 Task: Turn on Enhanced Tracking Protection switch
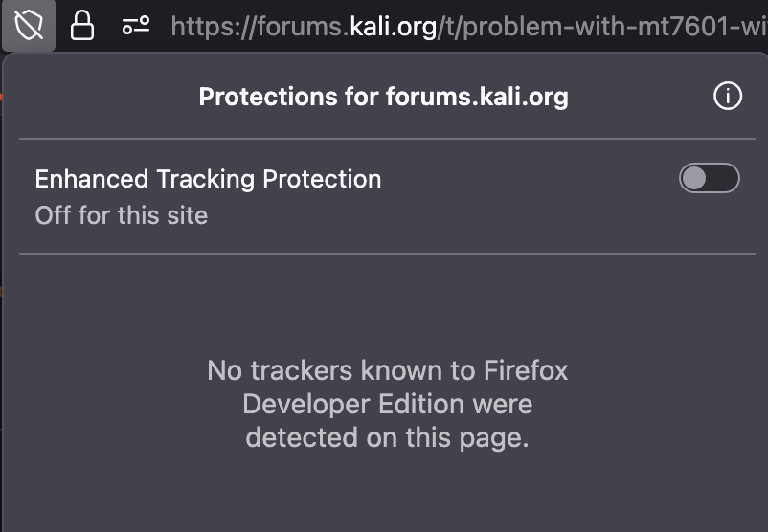709,178
